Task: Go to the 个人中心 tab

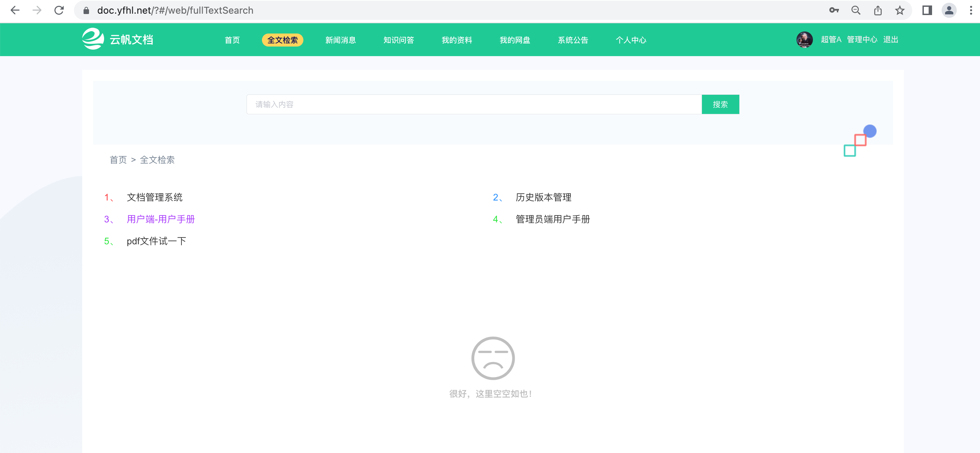Action: [x=631, y=40]
